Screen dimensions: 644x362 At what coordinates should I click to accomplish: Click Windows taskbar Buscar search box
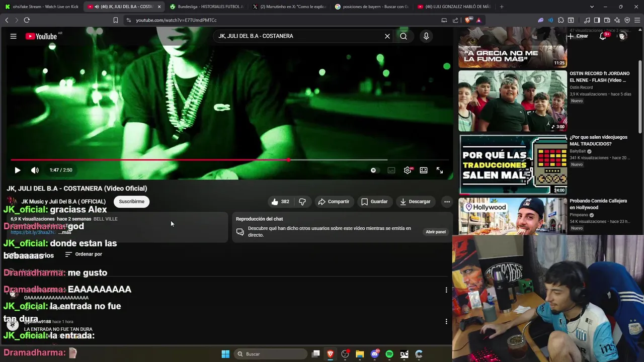pos(272,354)
